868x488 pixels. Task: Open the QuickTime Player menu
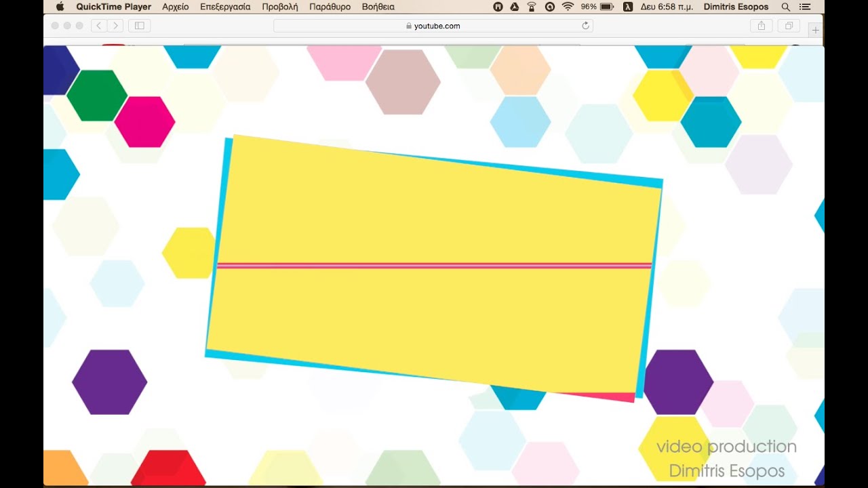114,7
